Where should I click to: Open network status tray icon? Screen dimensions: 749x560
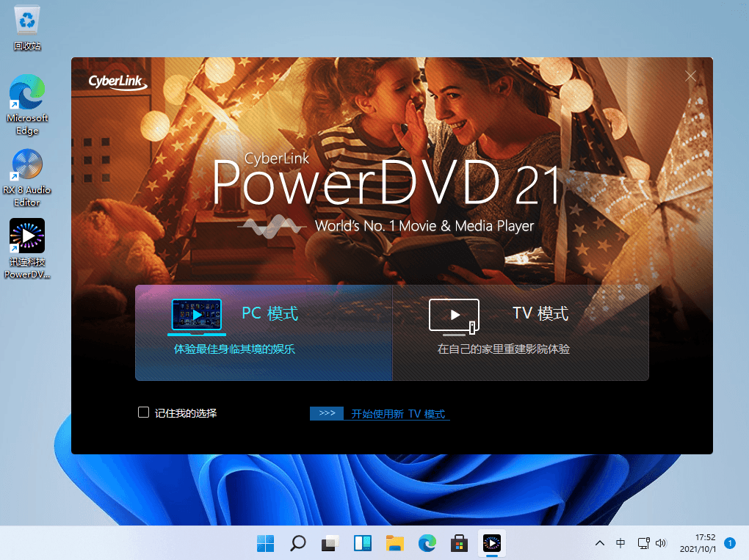(x=643, y=543)
